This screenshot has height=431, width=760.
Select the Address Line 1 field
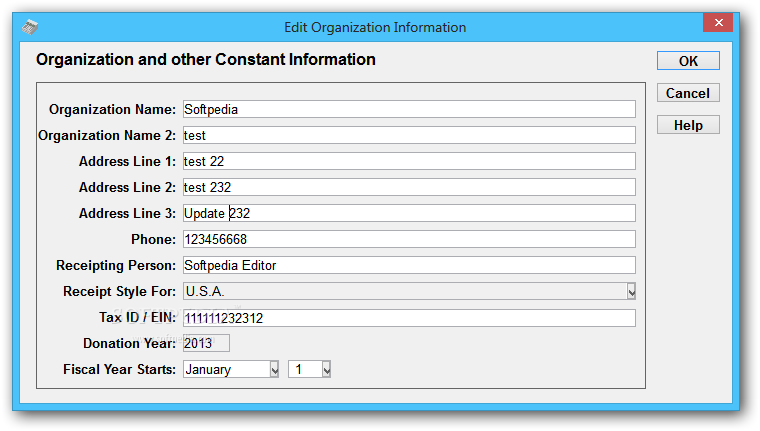409,161
